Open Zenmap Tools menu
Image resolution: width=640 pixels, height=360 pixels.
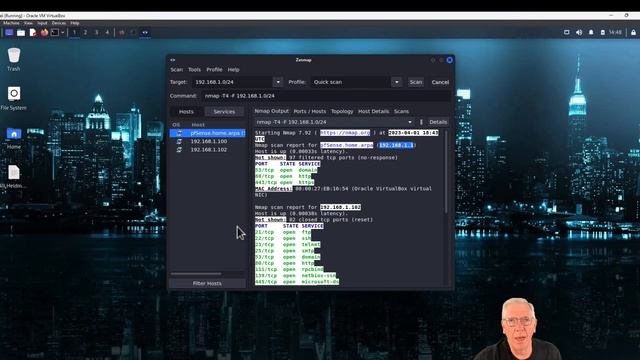coord(194,70)
